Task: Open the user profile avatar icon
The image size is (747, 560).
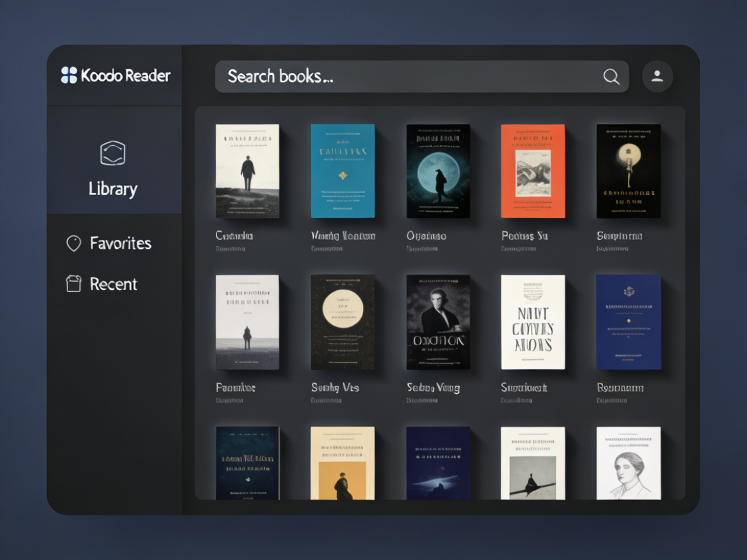Action: (657, 76)
